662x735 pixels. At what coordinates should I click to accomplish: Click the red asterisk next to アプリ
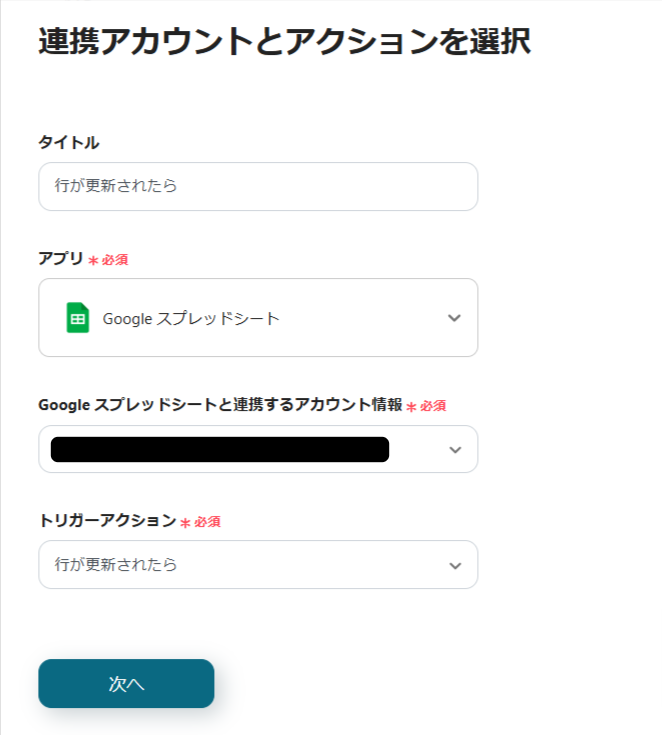point(93,260)
